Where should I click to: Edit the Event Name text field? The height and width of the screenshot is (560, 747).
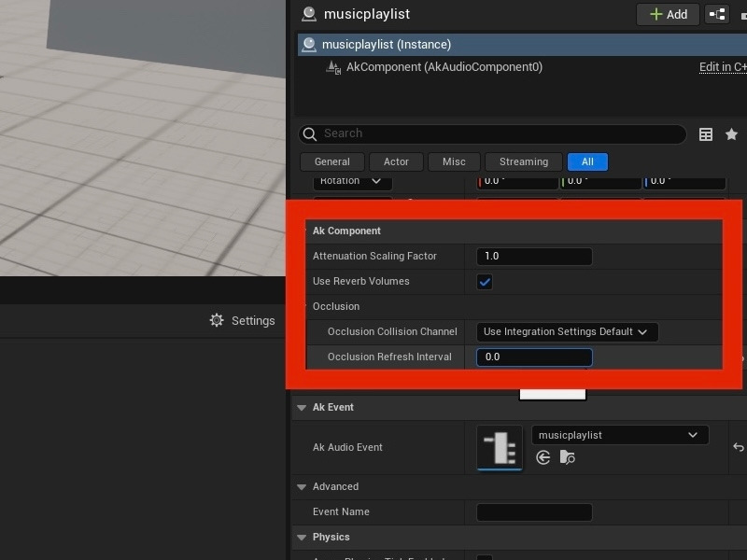pos(534,512)
